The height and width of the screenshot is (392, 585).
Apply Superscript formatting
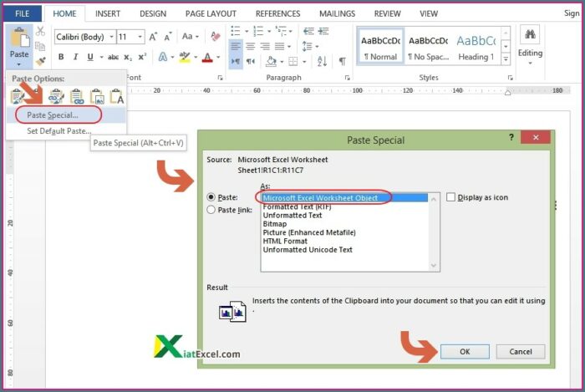click(142, 57)
